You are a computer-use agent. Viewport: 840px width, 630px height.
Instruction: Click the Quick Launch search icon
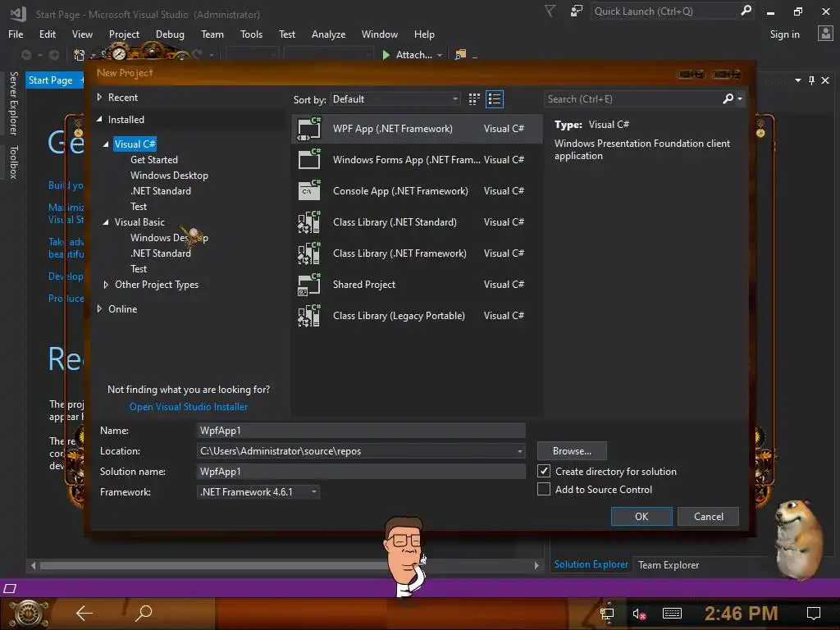(746, 11)
